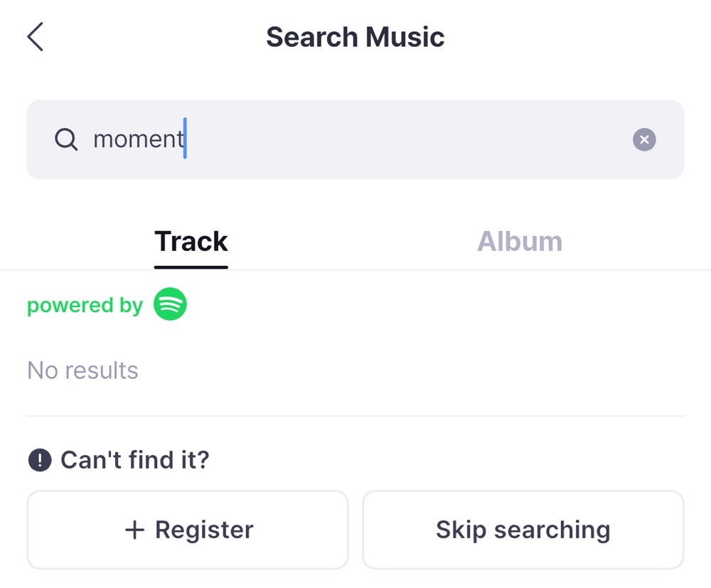The width and height of the screenshot is (711, 588).
Task: Click the "powered by" green text
Action: pos(85,305)
